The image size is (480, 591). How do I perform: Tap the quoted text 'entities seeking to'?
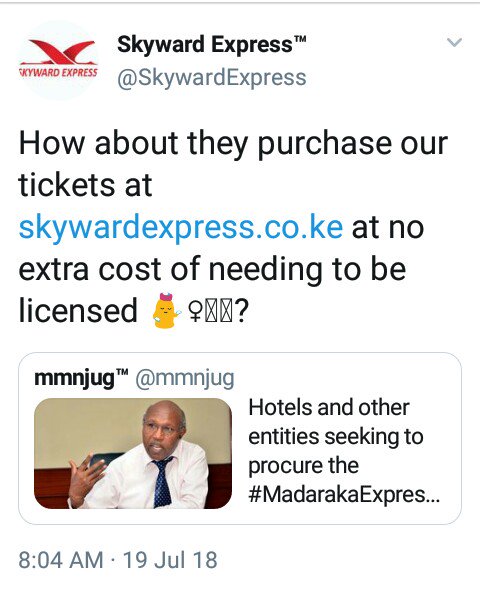[x=336, y=436]
